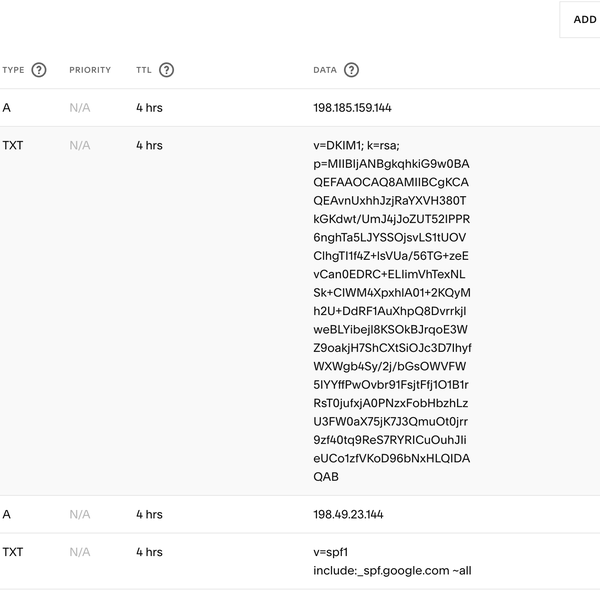This screenshot has width=600, height=600.
Task: Select the IP address 198.49.23.144
Action: click(x=348, y=514)
